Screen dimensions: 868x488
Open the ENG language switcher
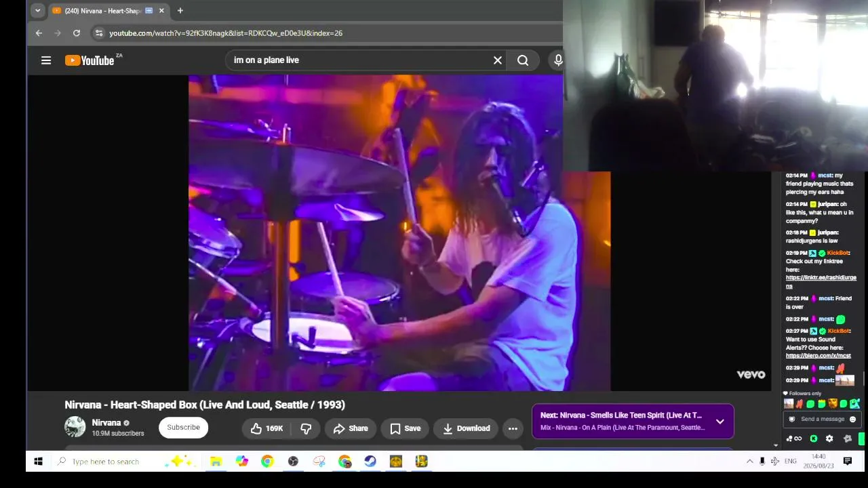point(790,462)
